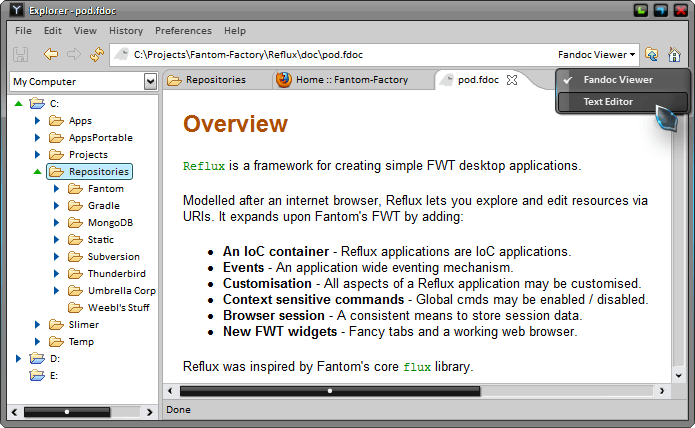This screenshot has width=695, height=428.
Task: Click the address bar path field
Action: [340, 55]
